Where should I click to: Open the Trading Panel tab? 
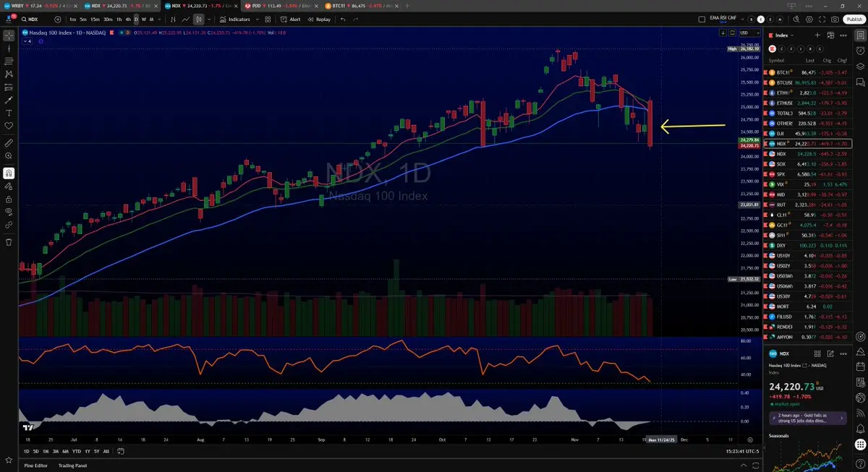(x=73, y=465)
